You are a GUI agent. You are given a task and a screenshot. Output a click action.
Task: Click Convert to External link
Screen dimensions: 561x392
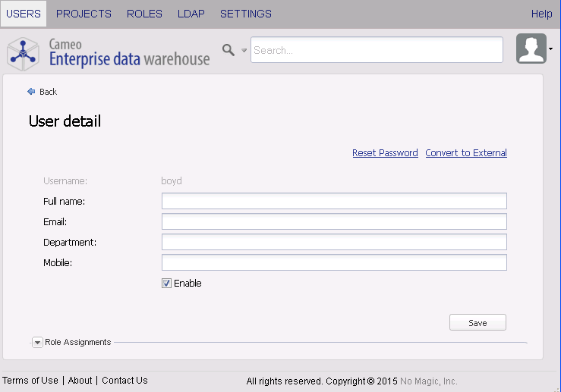[466, 153]
